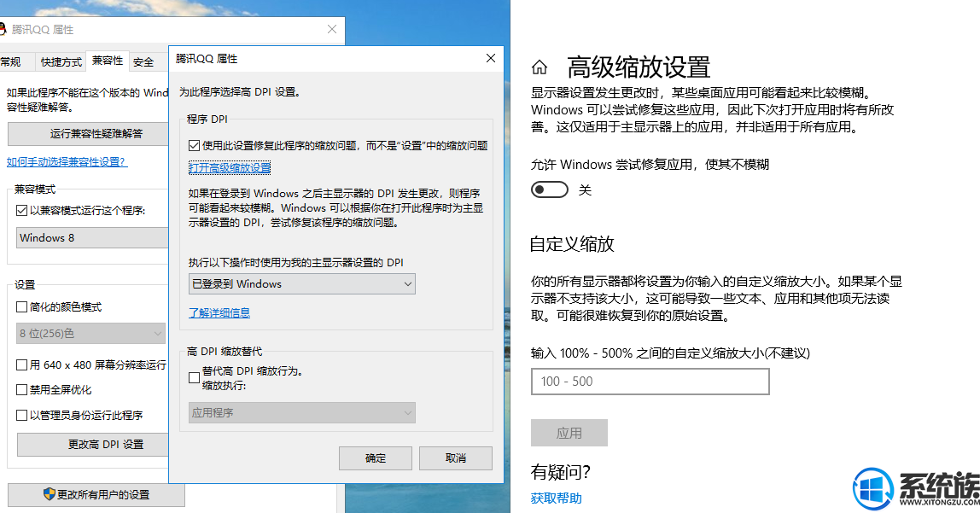
Task: Open the 如何手动选择兼容性设置? link
Action: 67,162
